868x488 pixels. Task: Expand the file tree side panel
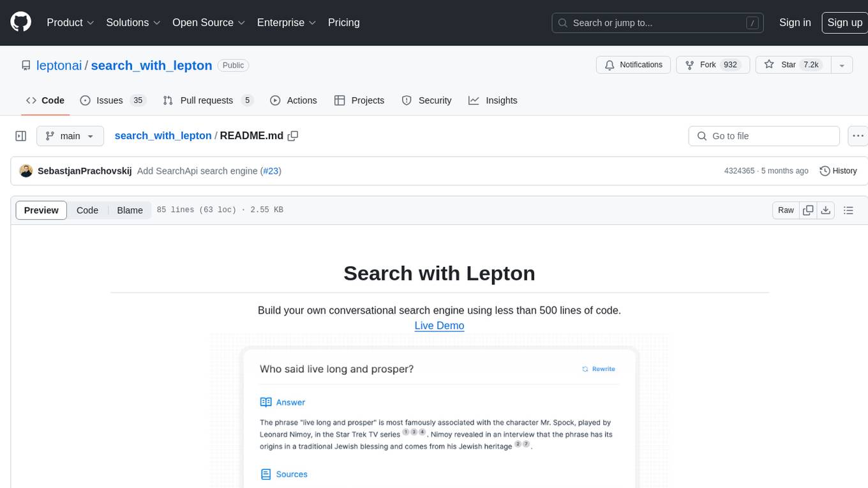21,136
